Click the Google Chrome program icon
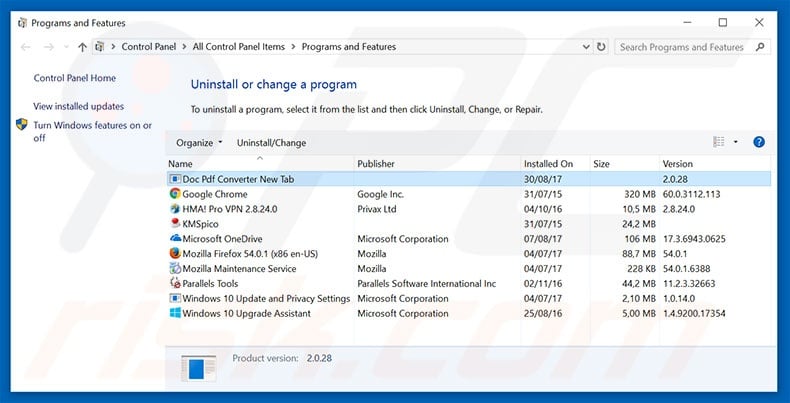This screenshot has height=403, width=790. [x=175, y=193]
